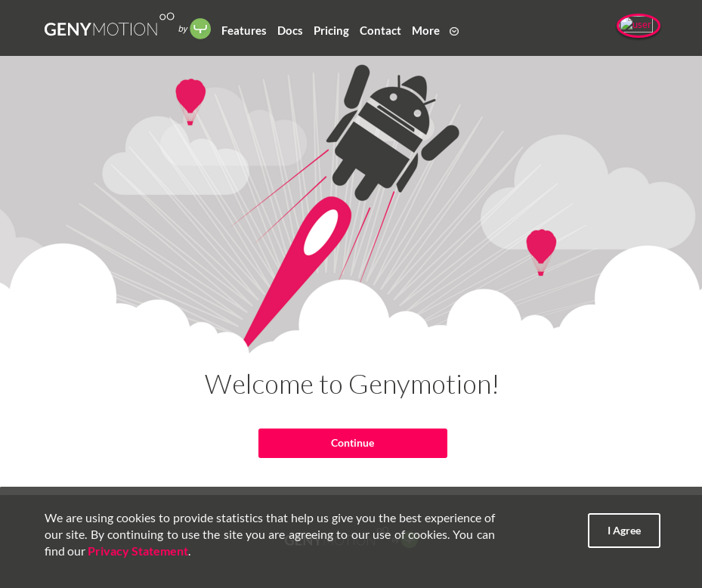Image resolution: width=702 pixels, height=588 pixels.
Task: Select the left pink hot air balloon
Action: click(x=190, y=102)
